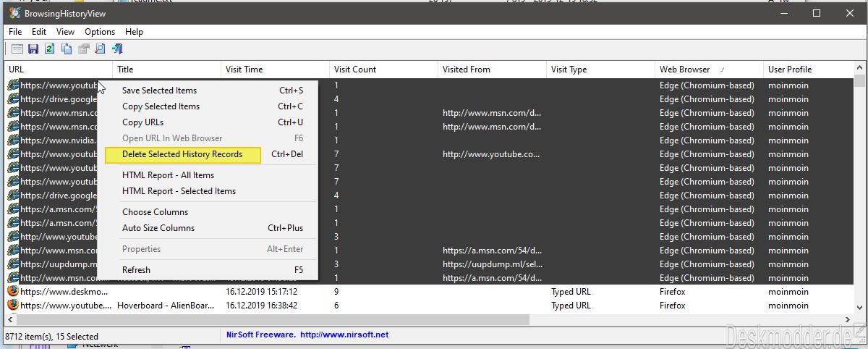868x349 pixels.
Task: Click visit time 16.12.2019 16:38:42
Action: [262, 306]
